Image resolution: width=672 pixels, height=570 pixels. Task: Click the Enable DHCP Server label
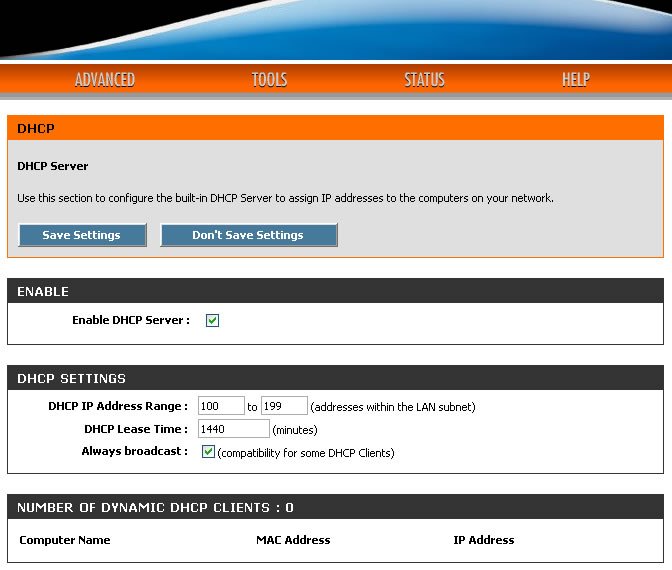pyautogui.click(x=131, y=320)
